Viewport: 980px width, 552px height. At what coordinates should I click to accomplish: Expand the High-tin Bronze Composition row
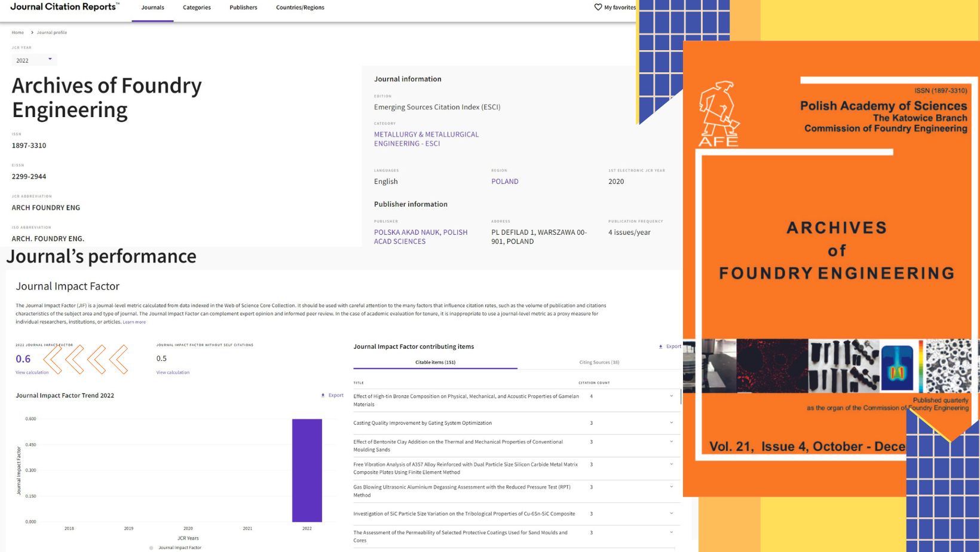(x=672, y=396)
